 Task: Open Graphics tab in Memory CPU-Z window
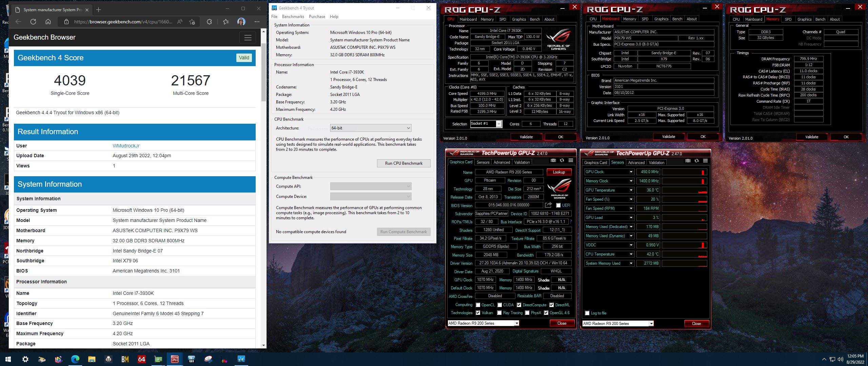(x=804, y=19)
